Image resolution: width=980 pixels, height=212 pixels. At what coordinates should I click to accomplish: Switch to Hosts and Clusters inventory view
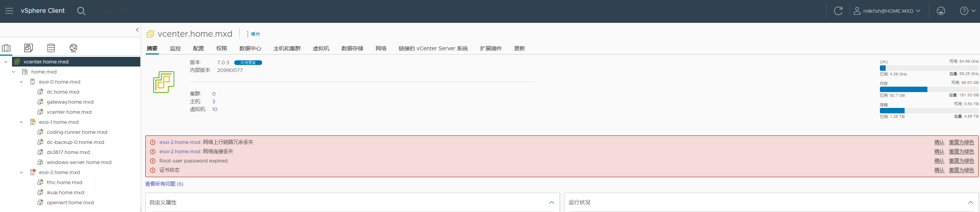7,48
